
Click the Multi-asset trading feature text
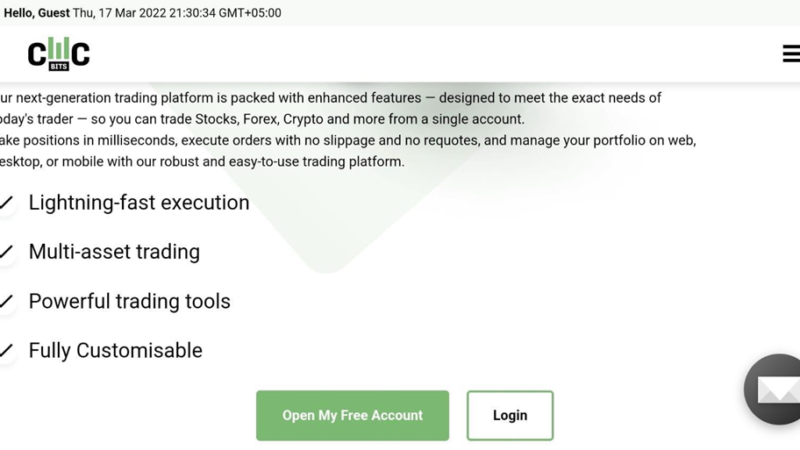(x=114, y=252)
